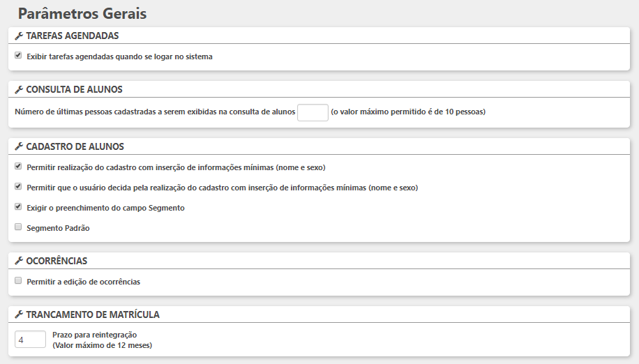The width and height of the screenshot is (639, 364).
Task: Disable 'Exigir o preenchimento do campo Segmento'
Action: (18, 207)
